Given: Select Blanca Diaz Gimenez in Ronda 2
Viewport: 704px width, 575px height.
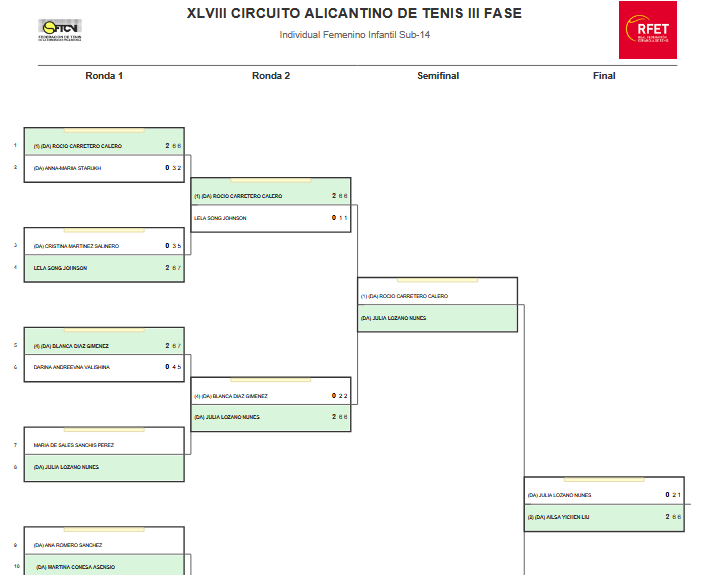Looking at the screenshot, I should 231,396.
